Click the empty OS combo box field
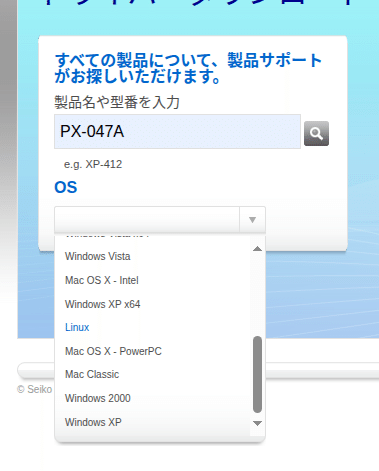 [147, 220]
